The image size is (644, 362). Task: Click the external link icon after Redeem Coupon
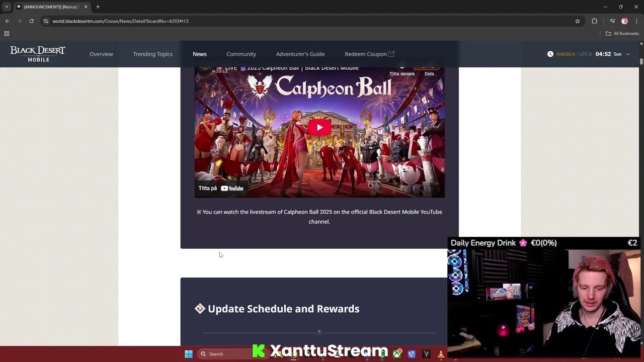pos(392,54)
